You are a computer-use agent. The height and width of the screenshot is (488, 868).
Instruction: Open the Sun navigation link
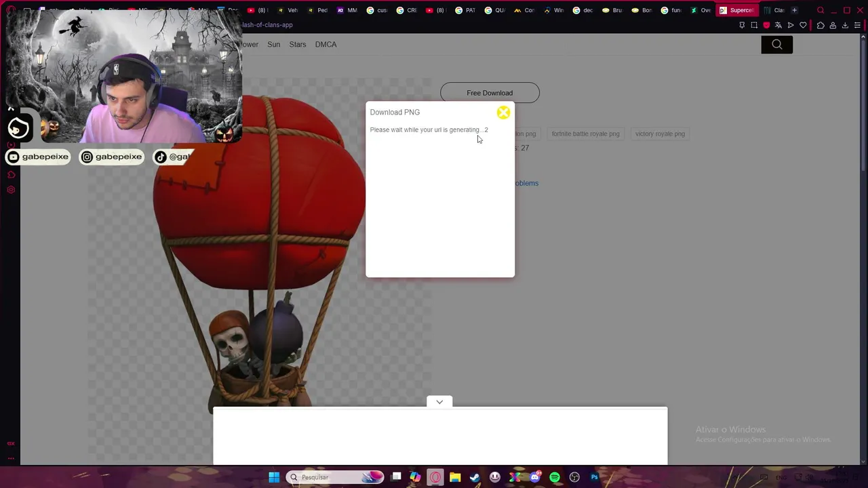[x=274, y=45]
